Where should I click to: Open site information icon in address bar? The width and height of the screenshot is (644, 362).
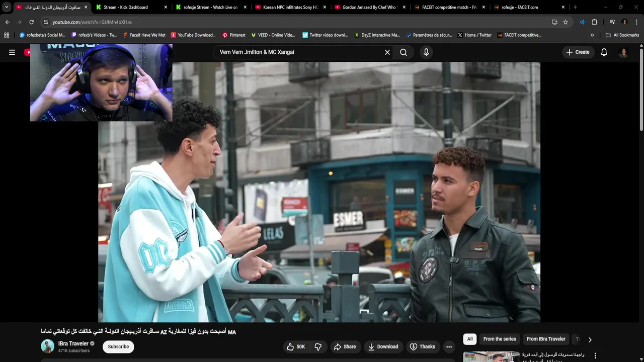[x=46, y=22]
